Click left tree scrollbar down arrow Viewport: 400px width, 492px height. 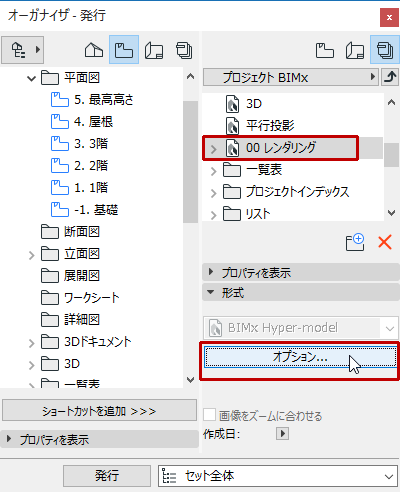(x=190, y=379)
